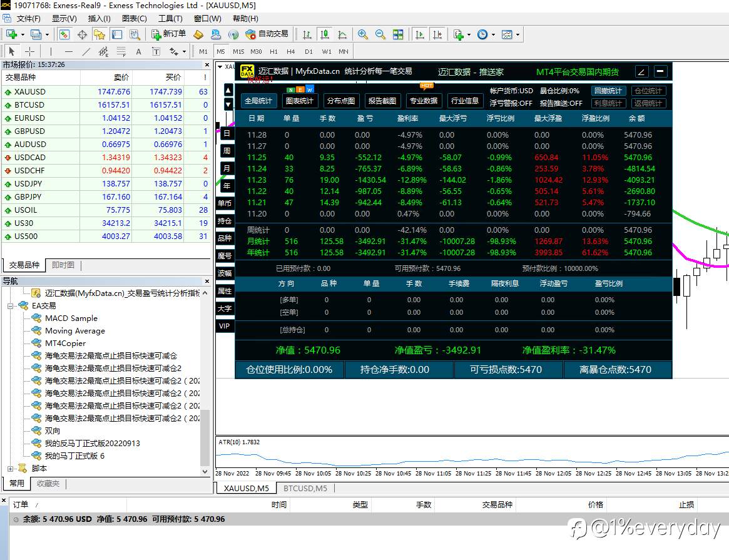Image resolution: width=729 pixels, height=560 pixels.
Task: Select the equidistant channel tool
Action: point(103,51)
